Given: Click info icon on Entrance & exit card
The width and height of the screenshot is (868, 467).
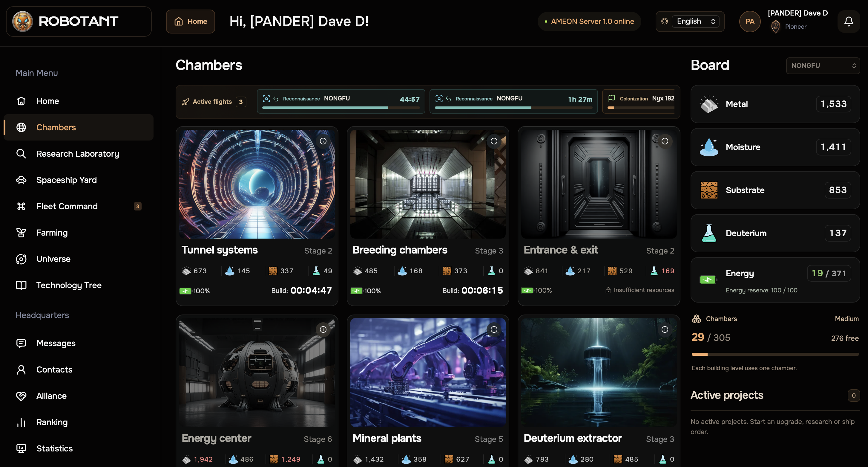Looking at the screenshot, I should pyautogui.click(x=665, y=141).
